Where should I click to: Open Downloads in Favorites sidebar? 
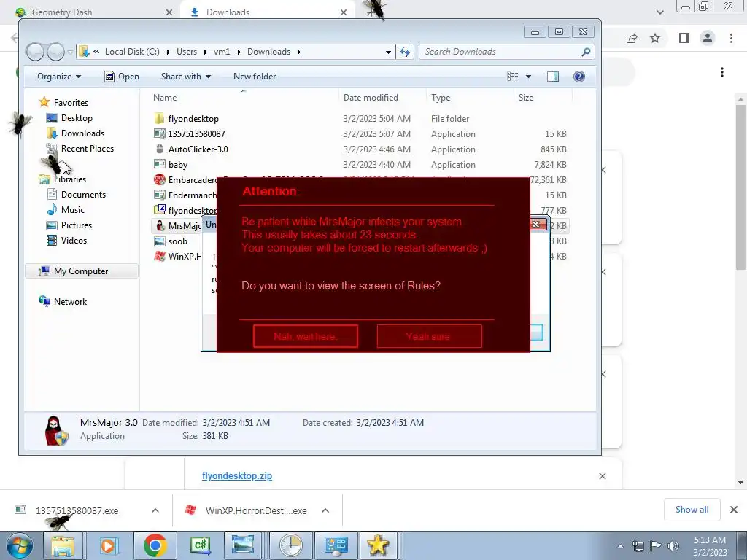(82, 133)
